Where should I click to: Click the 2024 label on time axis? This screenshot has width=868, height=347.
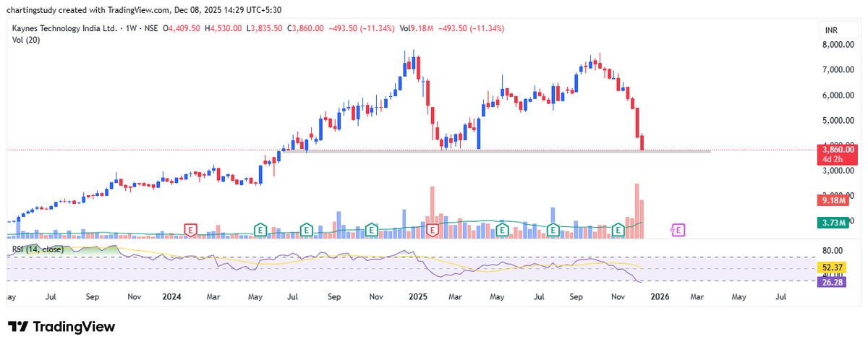(171, 297)
